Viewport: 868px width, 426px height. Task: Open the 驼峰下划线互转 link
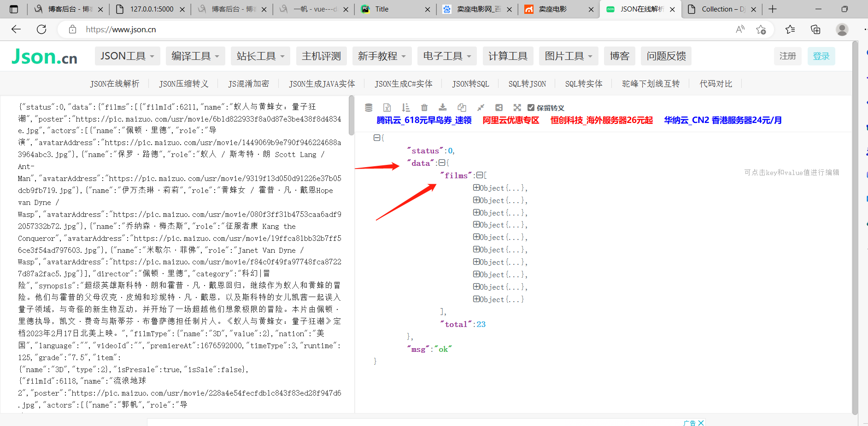coord(651,84)
